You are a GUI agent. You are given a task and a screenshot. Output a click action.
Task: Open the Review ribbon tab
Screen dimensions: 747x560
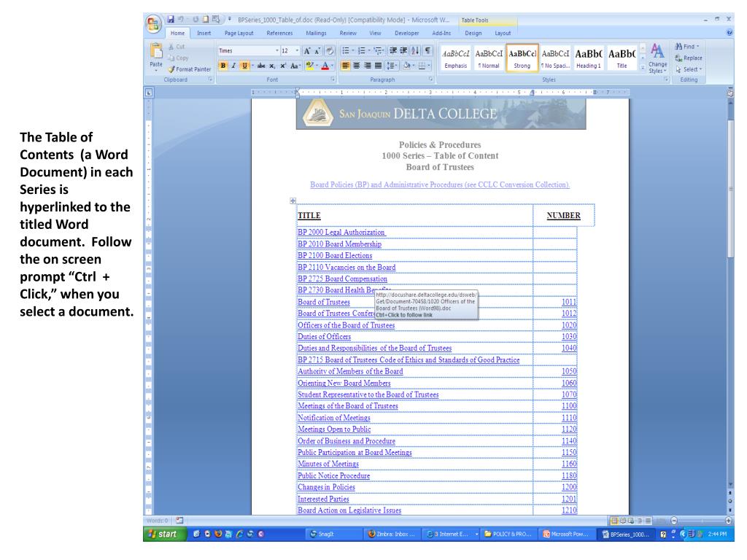(348, 34)
